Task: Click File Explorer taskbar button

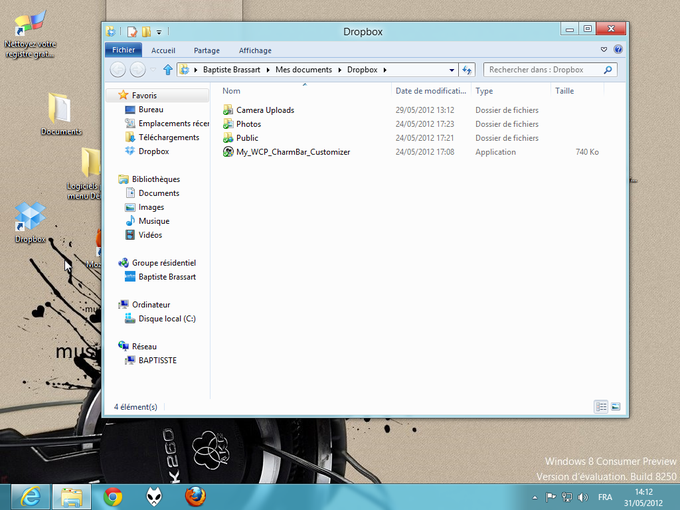Action: click(72, 497)
